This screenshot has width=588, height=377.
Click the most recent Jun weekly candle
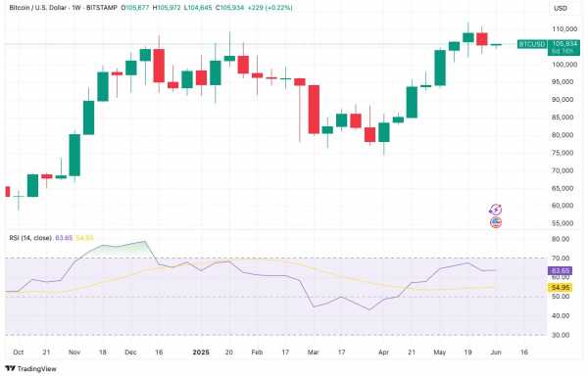496,45
